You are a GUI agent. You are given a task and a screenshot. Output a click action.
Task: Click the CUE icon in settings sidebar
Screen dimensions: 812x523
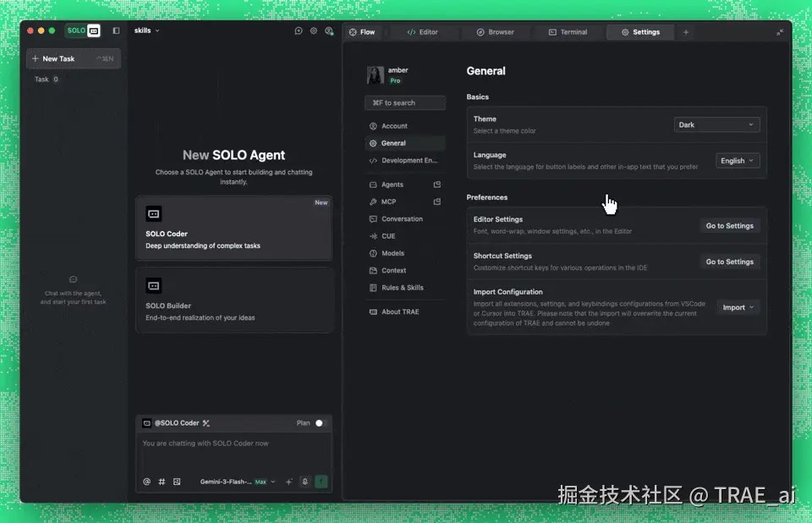[373, 236]
